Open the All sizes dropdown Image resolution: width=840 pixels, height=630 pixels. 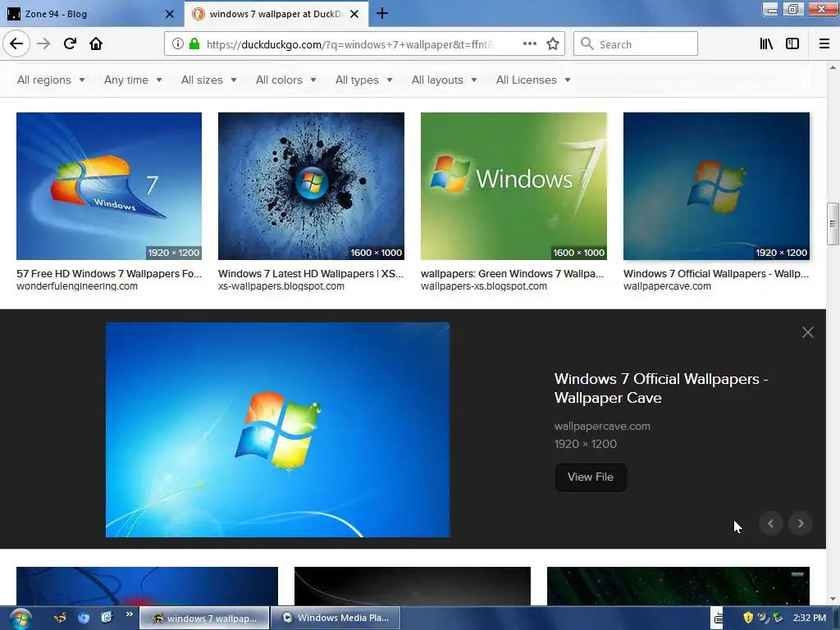point(209,80)
